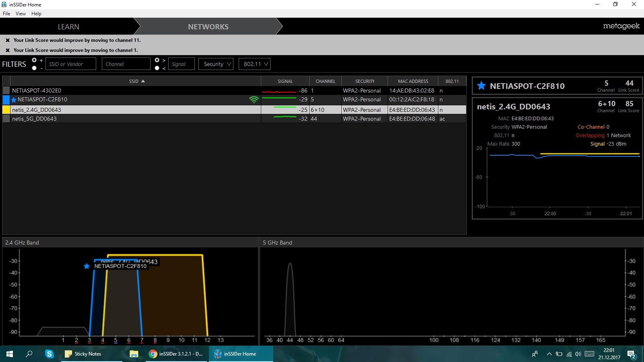Switch to the Chrome inSSIDer 3.1.2.1 window
The width and height of the screenshot is (644, 362).
(x=176, y=354)
